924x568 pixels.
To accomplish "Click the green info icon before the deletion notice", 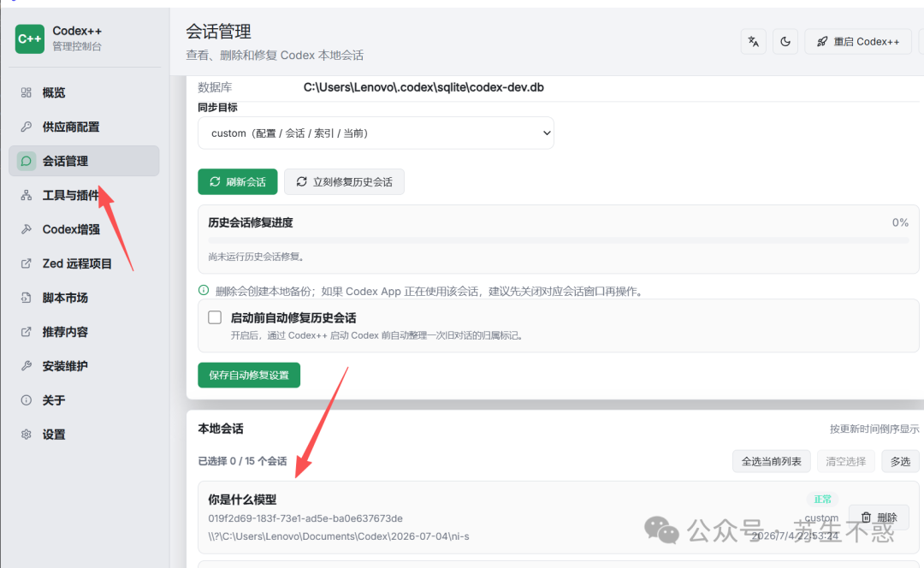I will pyautogui.click(x=204, y=291).
